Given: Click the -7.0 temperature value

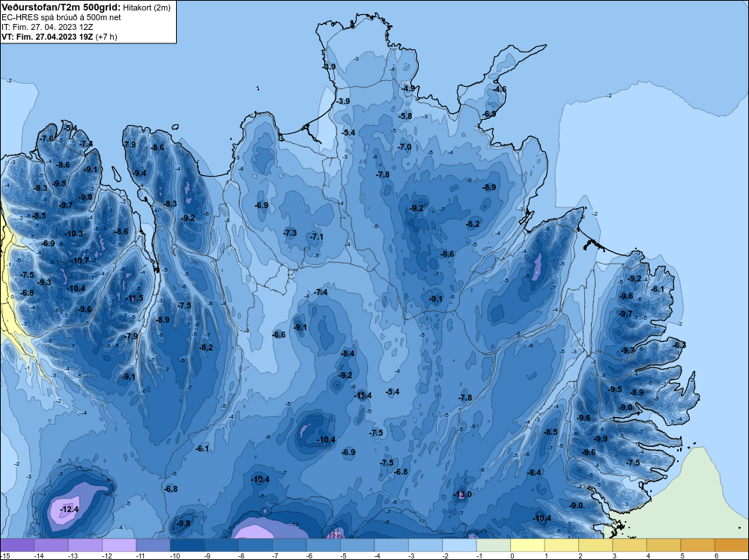Looking at the screenshot, I should click(404, 147).
